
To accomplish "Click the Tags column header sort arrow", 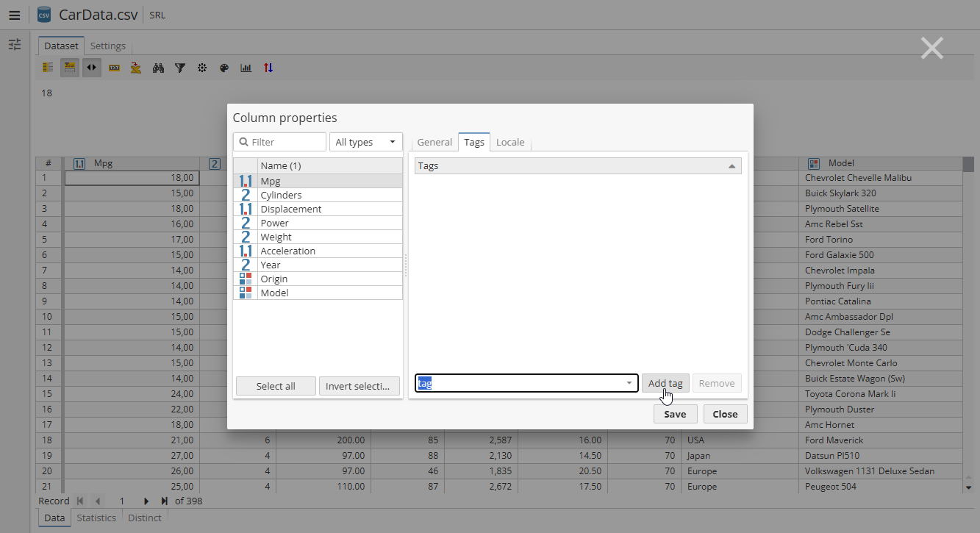I will 732,166.
